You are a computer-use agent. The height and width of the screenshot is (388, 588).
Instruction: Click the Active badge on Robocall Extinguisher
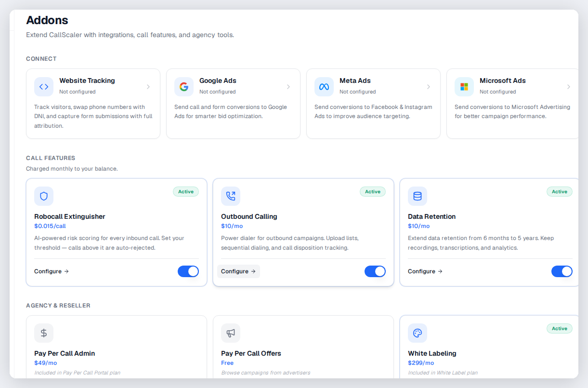coord(186,191)
